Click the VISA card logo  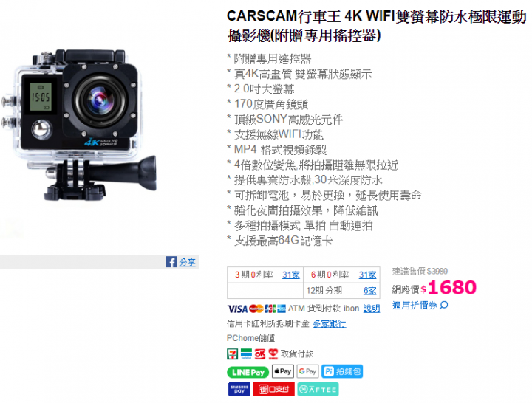pos(237,309)
